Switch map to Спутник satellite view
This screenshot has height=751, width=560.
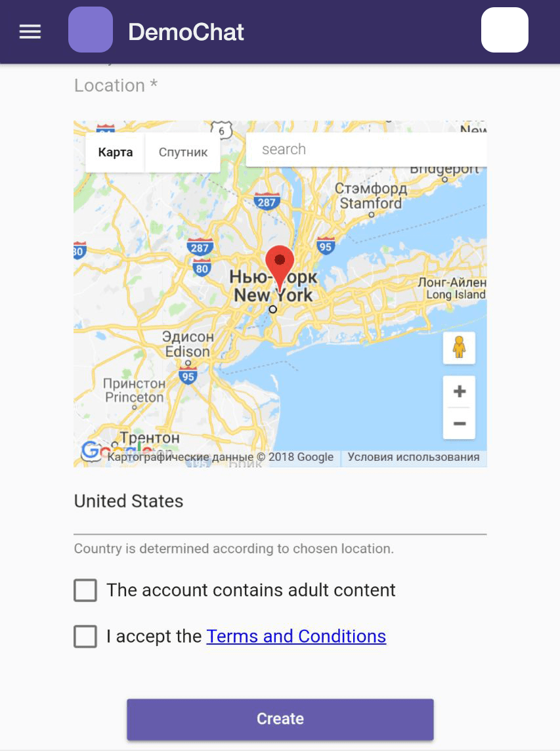pyautogui.click(x=183, y=152)
